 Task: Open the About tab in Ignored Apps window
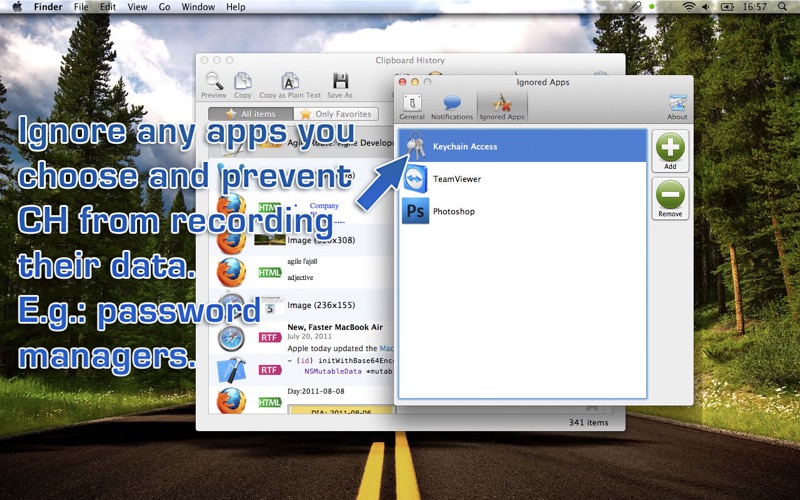[x=677, y=107]
